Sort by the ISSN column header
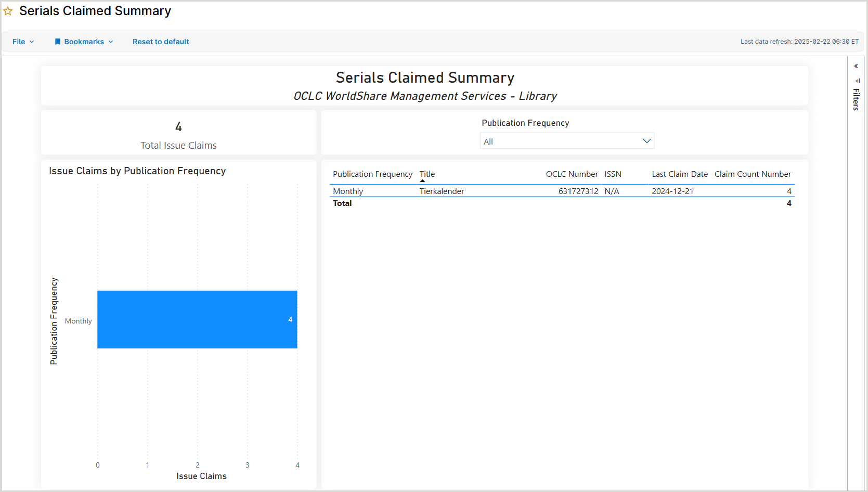 pyautogui.click(x=613, y=174)
